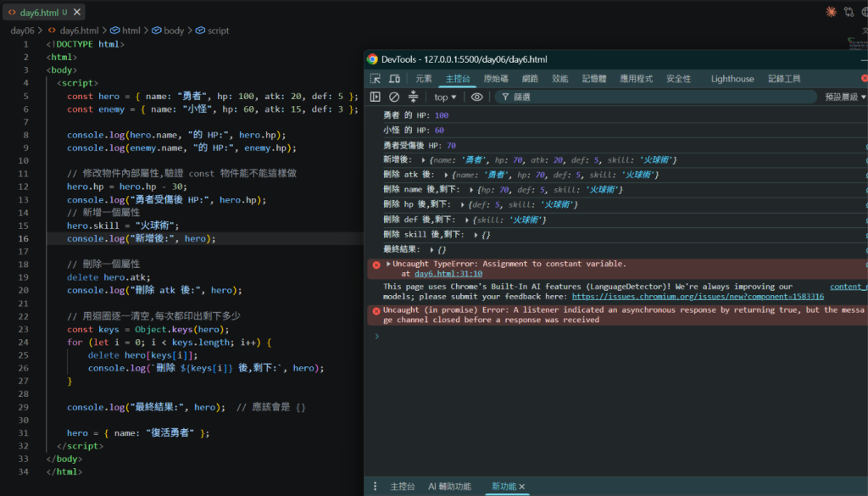The height and width of the screenshot is (496, 868).
Task: Focus the 篩選 filter input field
Action: (x=656, y=97)
